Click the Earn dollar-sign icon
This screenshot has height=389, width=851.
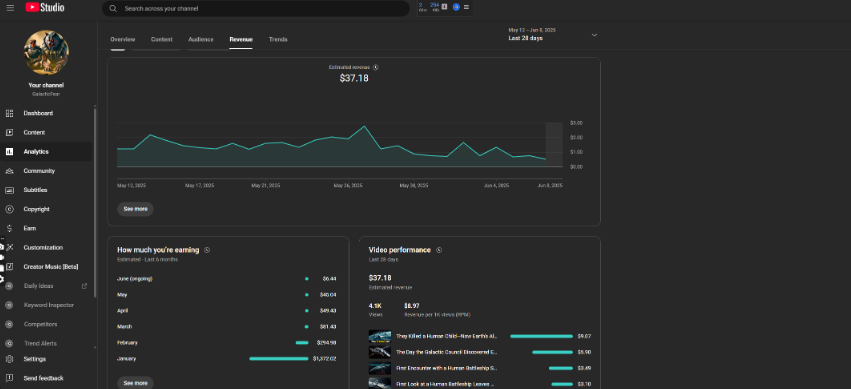tap(9, 228)
